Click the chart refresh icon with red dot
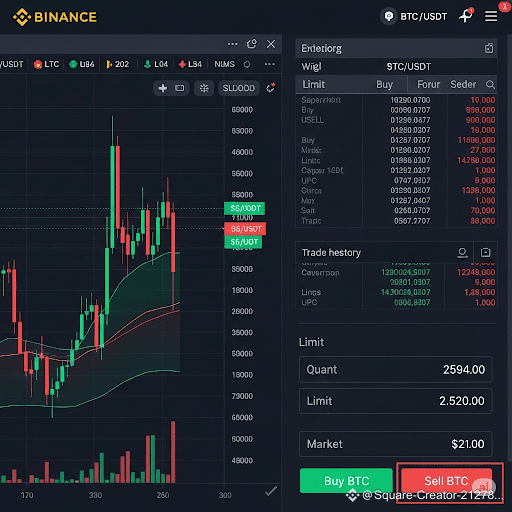The height and width of the screenshot is (512, 512). click(270, 88)
